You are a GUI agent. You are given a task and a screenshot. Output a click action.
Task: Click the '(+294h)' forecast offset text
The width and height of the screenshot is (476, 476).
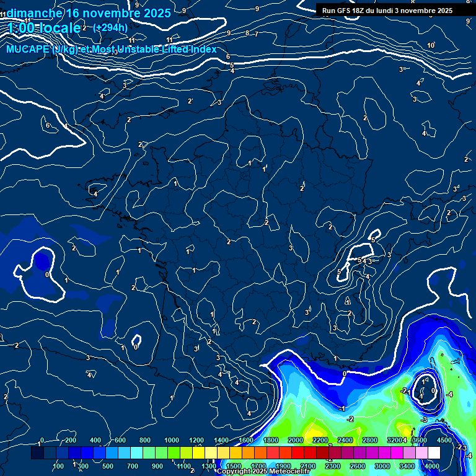pos(110,28)
